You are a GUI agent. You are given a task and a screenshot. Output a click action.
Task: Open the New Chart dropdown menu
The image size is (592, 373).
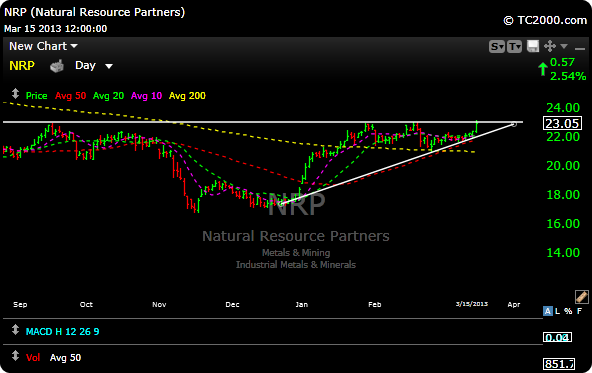pyautogui.click(x=43, y=46)
